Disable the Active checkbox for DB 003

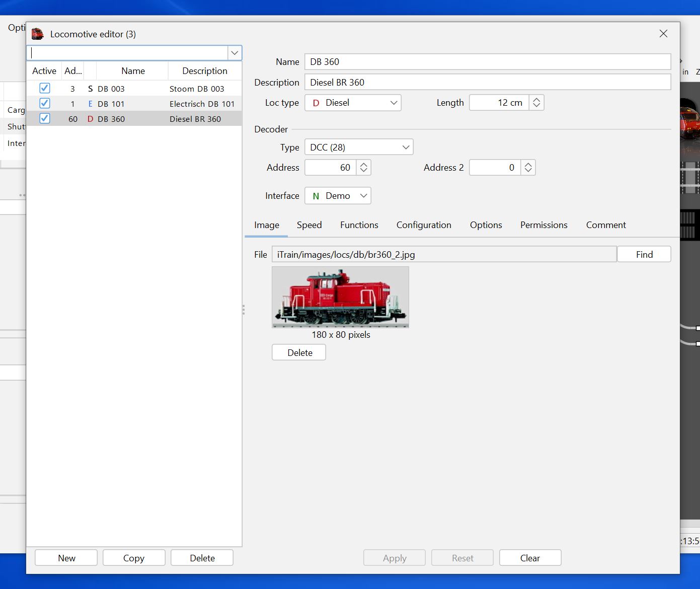[44, 88]
